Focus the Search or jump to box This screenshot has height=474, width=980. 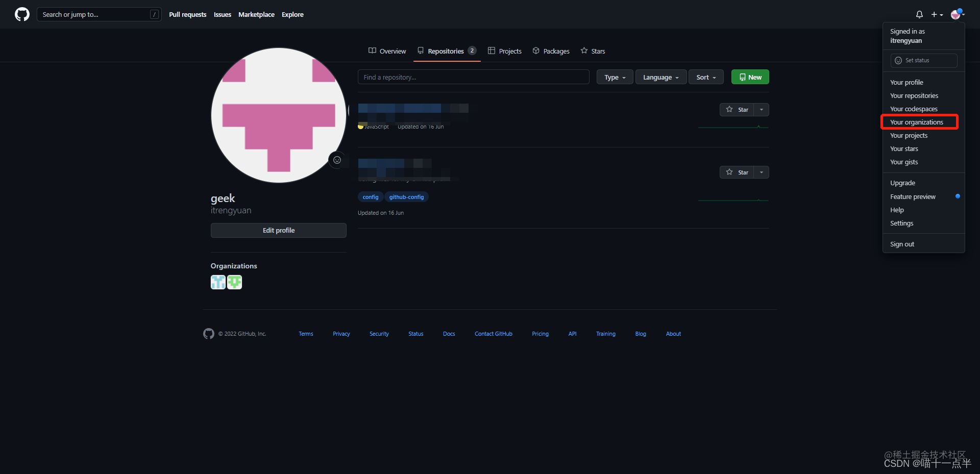(99, 14)
